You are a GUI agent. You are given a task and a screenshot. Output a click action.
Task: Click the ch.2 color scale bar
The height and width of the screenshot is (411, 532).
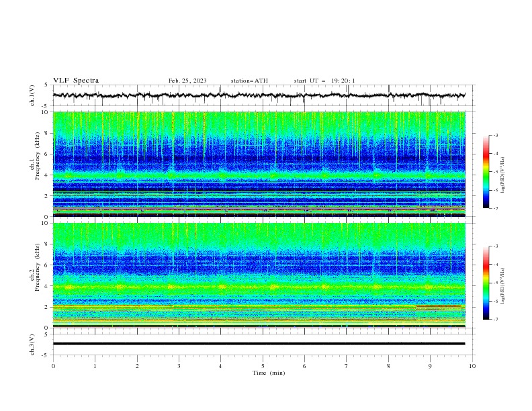[486, 283]
